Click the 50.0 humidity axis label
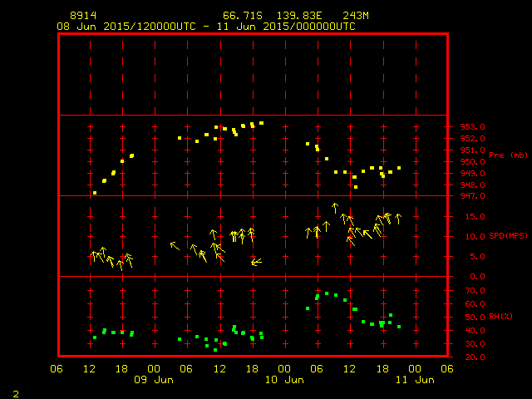The height and width of the screenshot is (399, 532). tap(475, 318)
